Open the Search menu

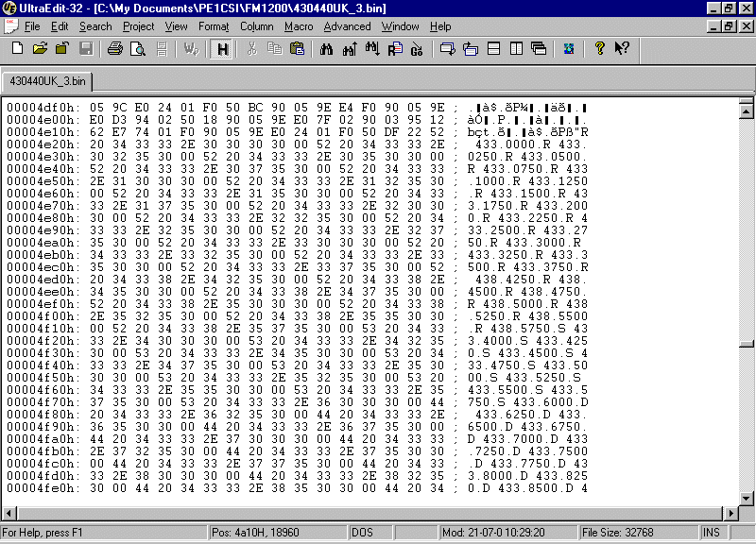pos(95,26)
